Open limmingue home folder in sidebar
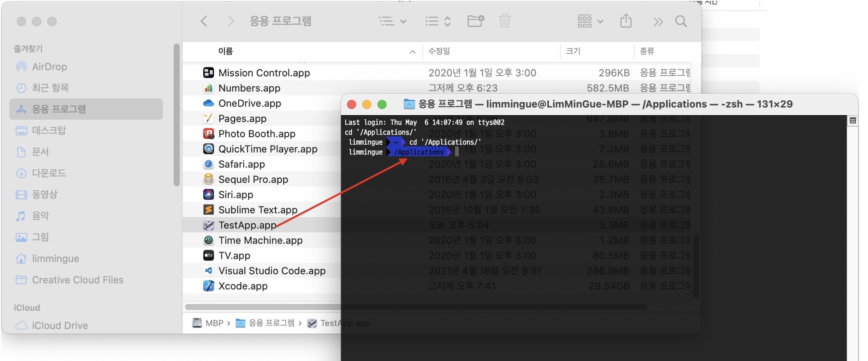This screenshot has height=361, width=868. [55, 258]
